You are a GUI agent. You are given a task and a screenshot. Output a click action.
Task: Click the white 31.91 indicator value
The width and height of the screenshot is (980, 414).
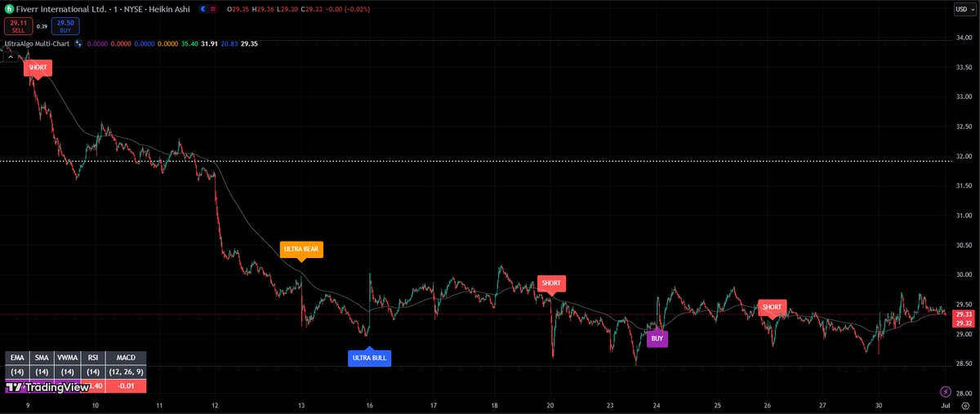[x=210, y=43]
